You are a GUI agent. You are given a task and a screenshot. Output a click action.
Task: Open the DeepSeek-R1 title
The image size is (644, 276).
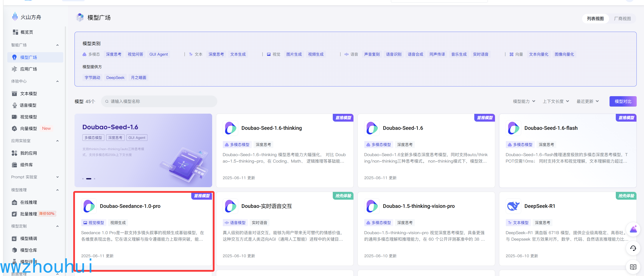pos(540,206)
